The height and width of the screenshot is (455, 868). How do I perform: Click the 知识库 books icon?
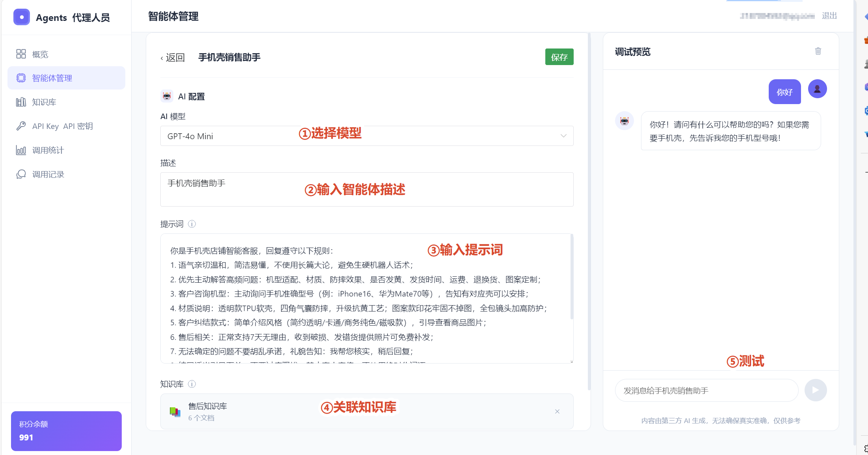21,102
